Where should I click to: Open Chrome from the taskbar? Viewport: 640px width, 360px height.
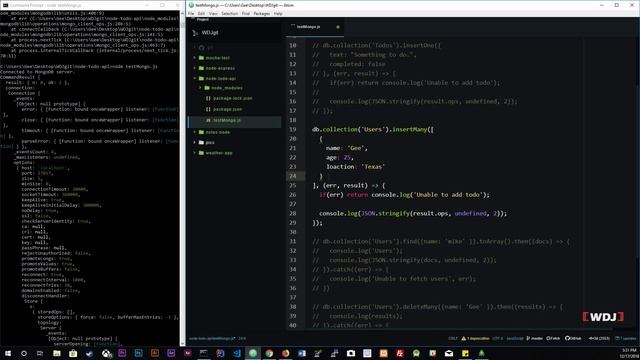269,353
